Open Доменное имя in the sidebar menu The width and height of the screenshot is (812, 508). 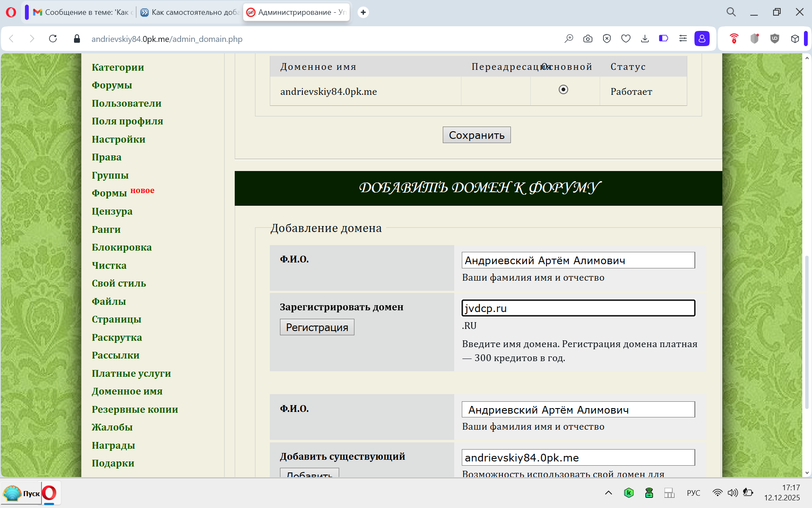(127, 392)
